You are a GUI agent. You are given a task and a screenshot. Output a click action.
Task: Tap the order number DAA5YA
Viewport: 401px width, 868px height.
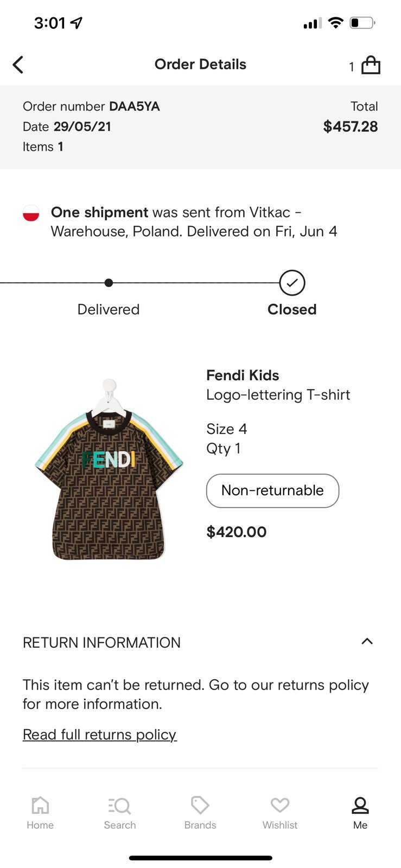click(x=135, y=106)
